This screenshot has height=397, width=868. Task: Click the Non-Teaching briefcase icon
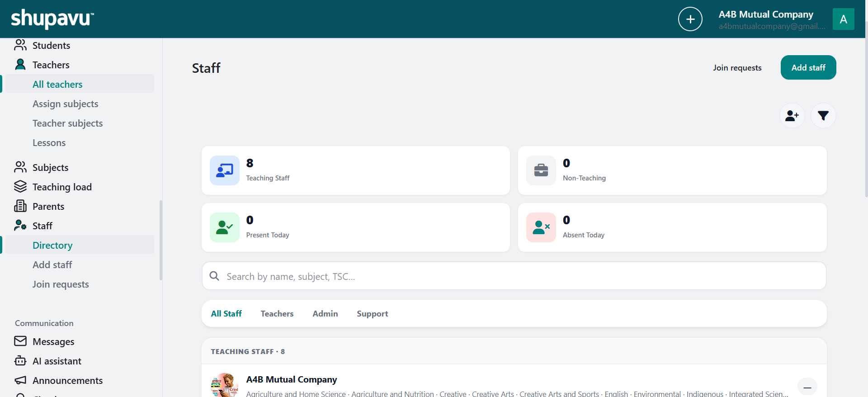click(541, 170)
